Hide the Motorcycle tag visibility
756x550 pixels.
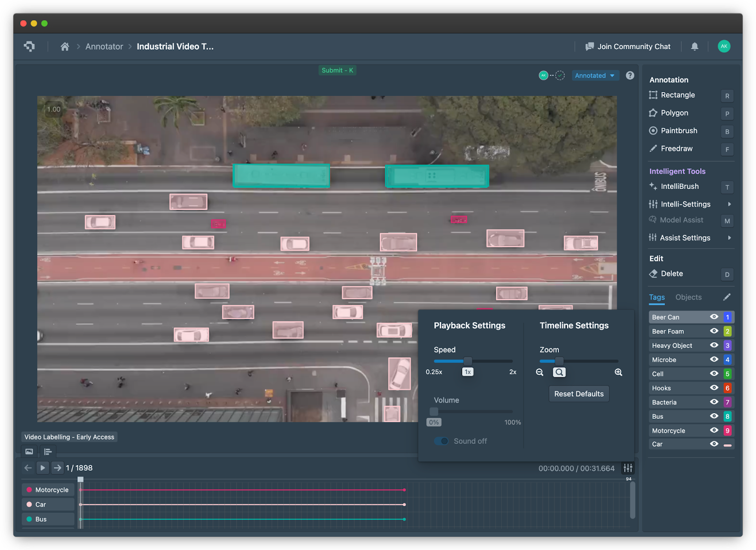(713, 430)
